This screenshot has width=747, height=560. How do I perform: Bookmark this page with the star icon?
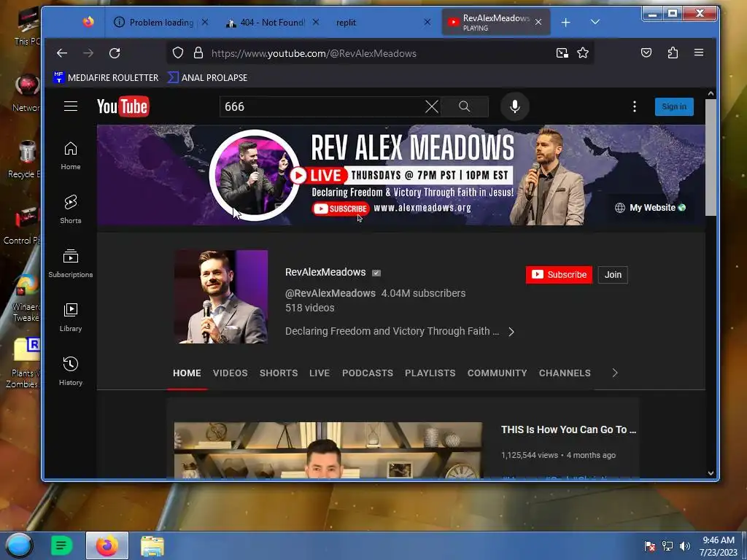pyautogui.click(x=583, y=52)
